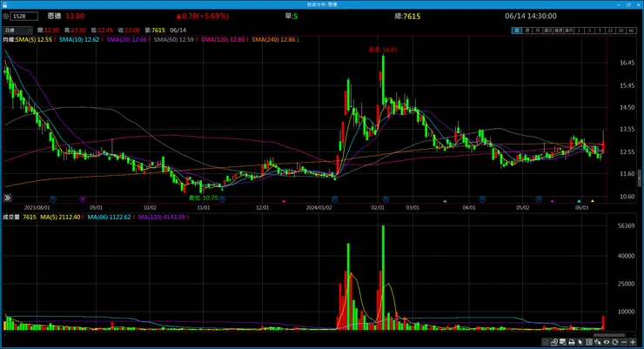Select the arrow cursor tool in bottom toolbar
The width and height of the screenshot is (644, 349).
tap(580, 342)
